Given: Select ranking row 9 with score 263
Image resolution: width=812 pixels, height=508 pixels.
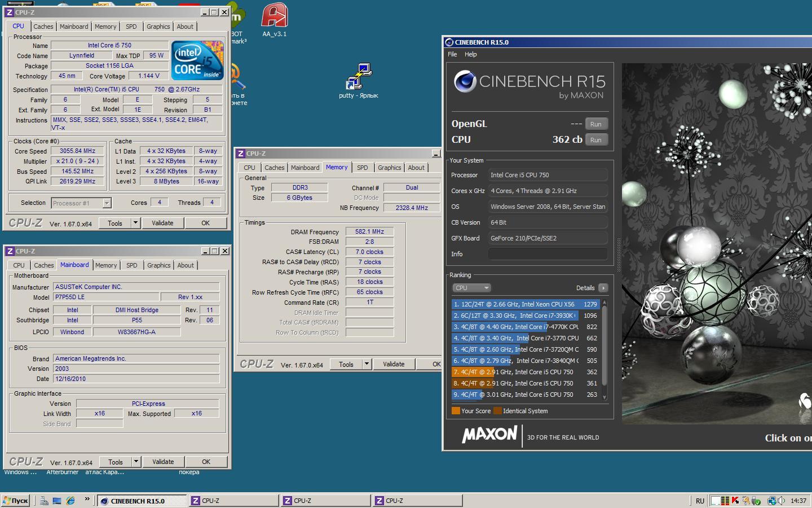Looking at the screenshot, I should coord(526,395).
